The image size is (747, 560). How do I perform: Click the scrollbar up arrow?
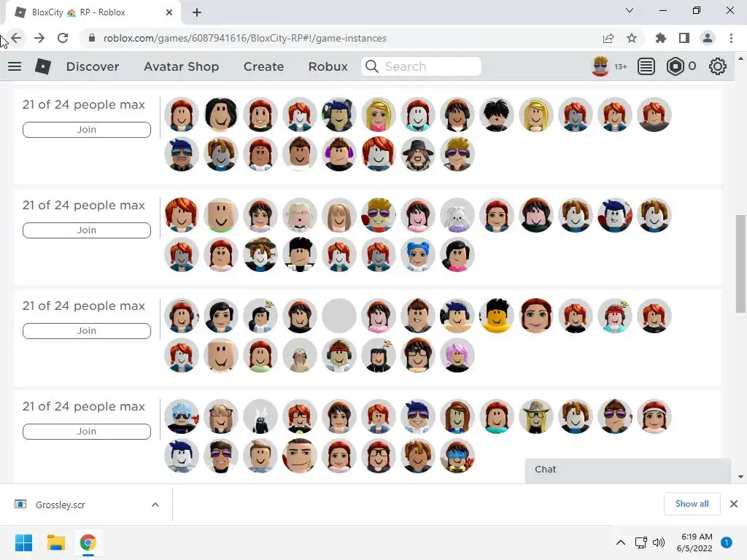[x=740, y=59]
